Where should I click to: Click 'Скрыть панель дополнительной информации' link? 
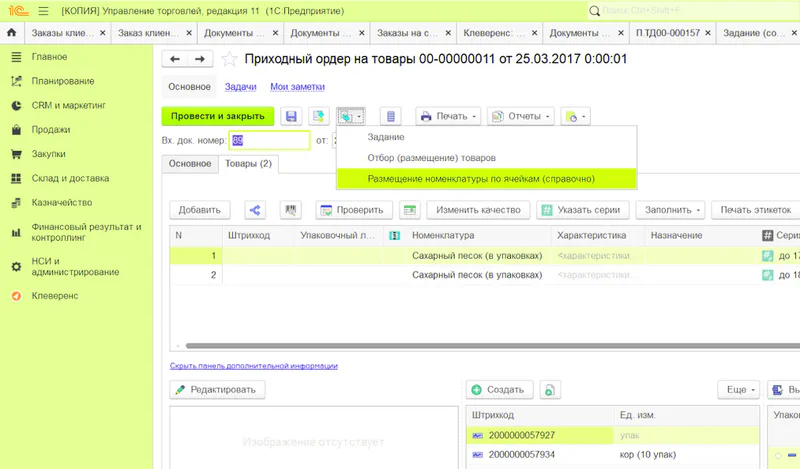point(252,366)
